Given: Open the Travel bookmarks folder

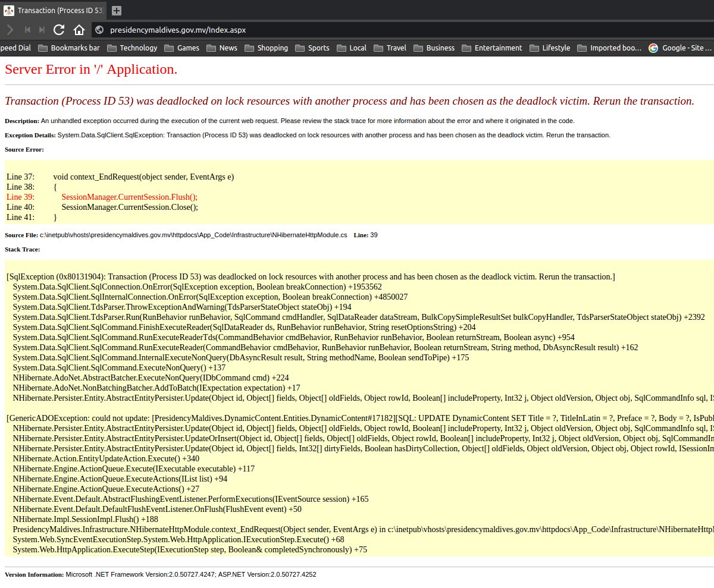Looking at the screenshot, I should click(390, 48).
